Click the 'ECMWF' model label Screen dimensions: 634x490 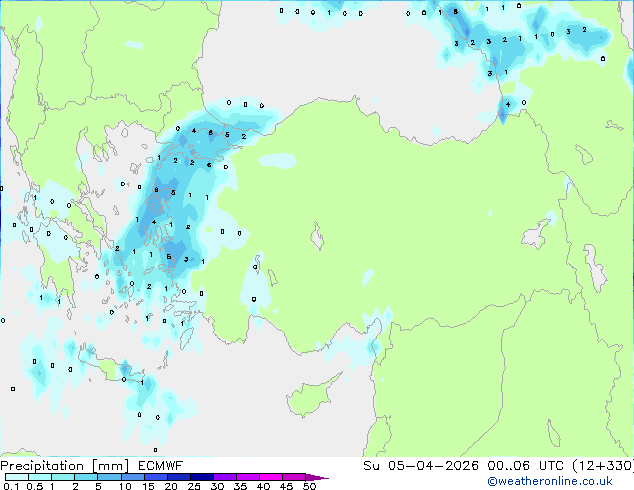point(161,466)
